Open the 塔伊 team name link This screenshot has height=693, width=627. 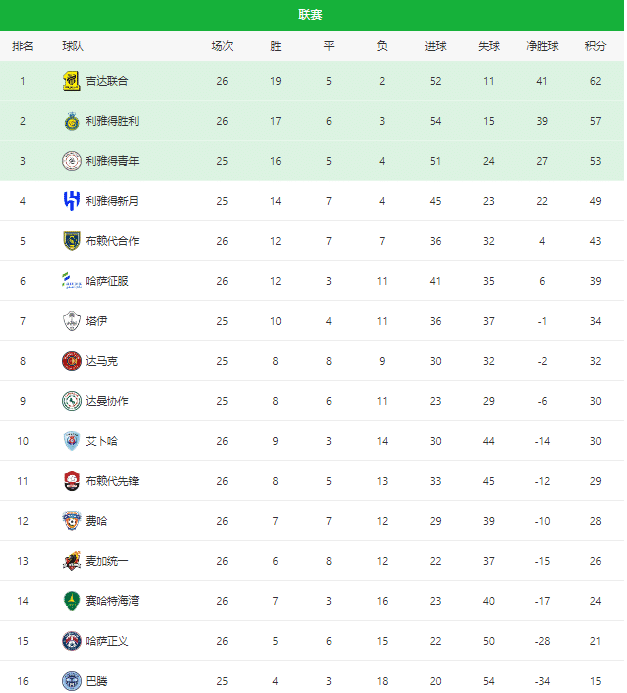(x=96, y=321)
